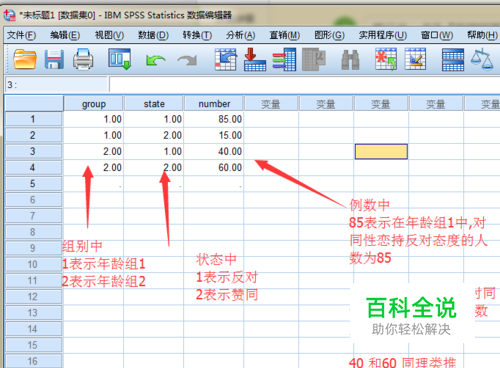The image size is (500, 368).
Task: Go to case toolbar icon
Action: click(225, 59)
